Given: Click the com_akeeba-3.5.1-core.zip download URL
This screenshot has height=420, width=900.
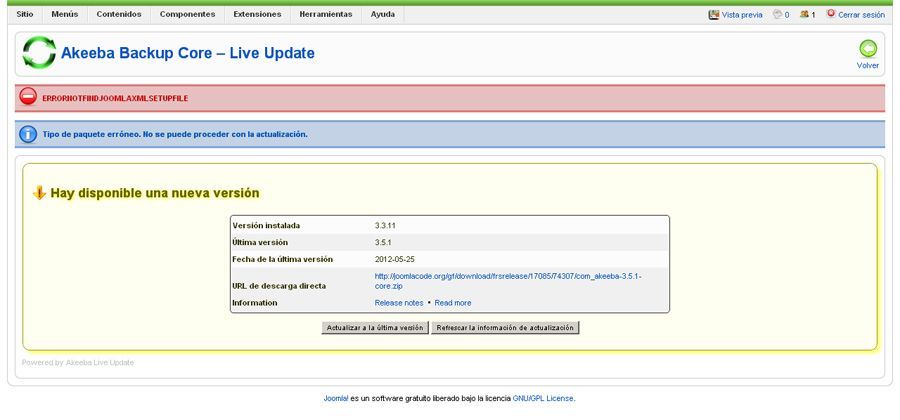Looking at the screenshot, I should [x=508, y=281].
